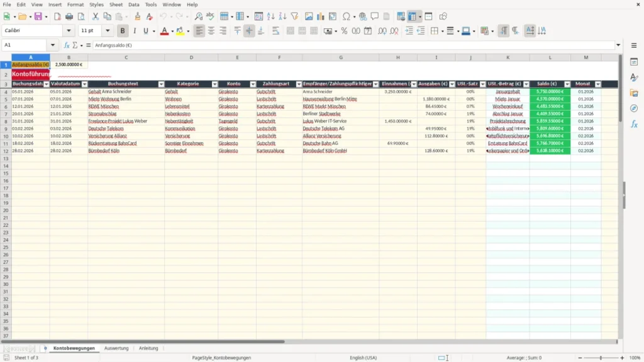This screenshot has height=362, width=644.
Task: Insert a comment
Action: [x=375, y=16]
